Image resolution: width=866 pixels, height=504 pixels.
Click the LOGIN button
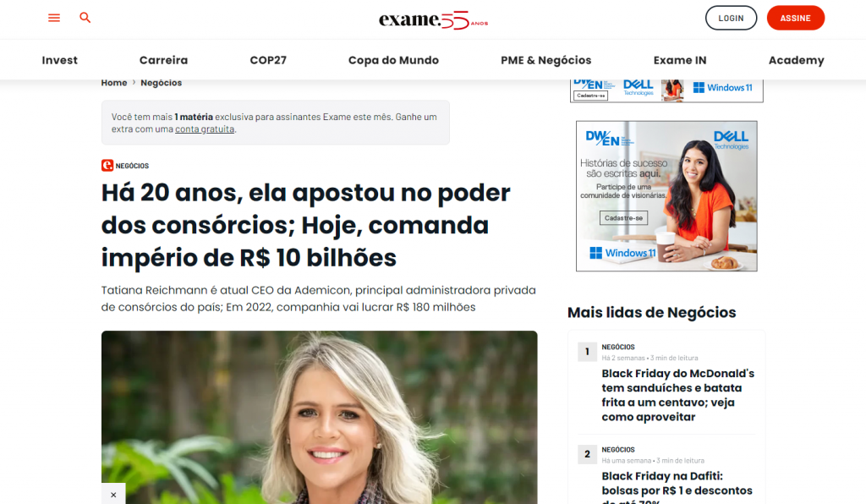(x=732, y=19)
